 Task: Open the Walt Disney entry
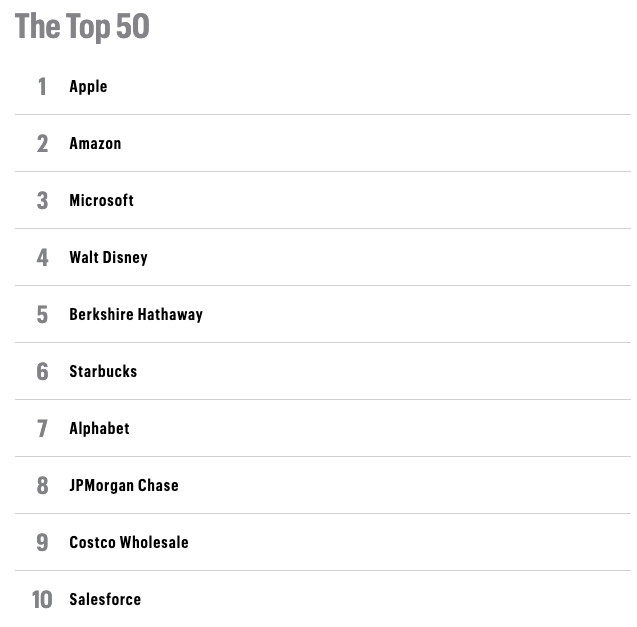pos(108,257)
